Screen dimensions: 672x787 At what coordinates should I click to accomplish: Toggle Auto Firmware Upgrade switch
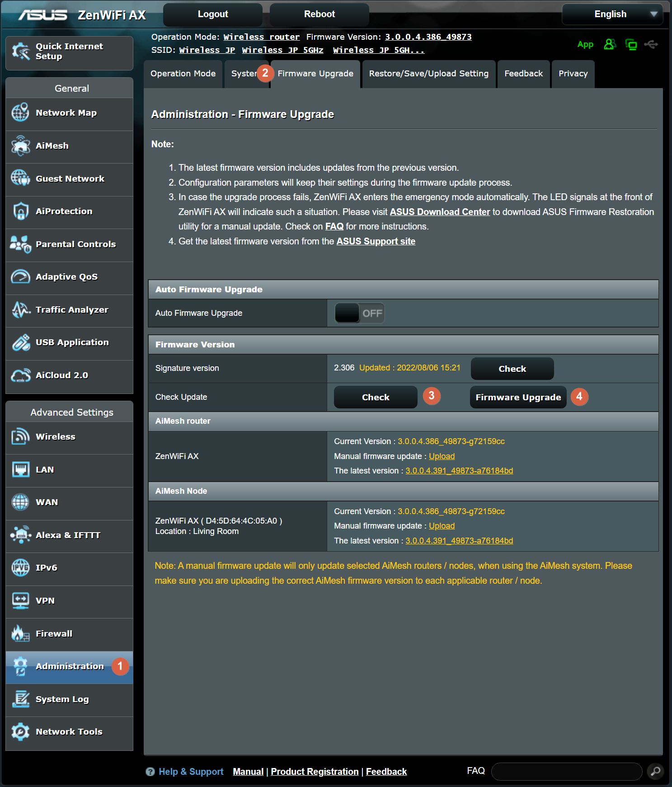359,313
